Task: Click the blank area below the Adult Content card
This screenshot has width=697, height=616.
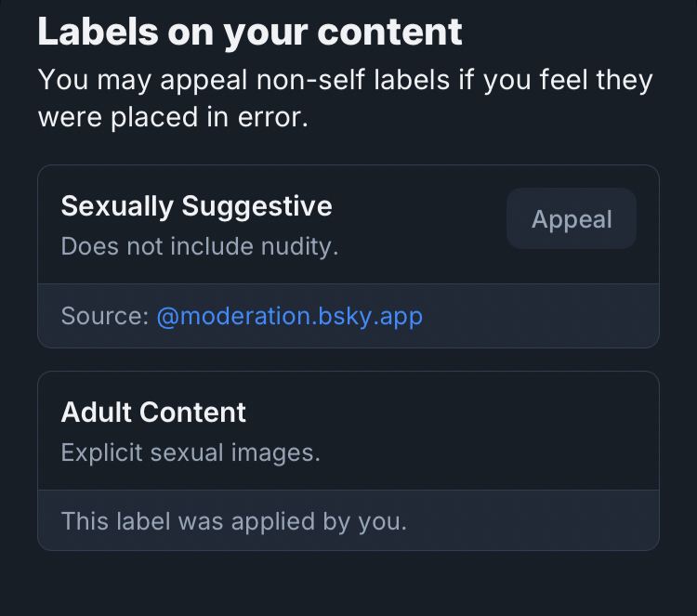Action: [348, 583]
